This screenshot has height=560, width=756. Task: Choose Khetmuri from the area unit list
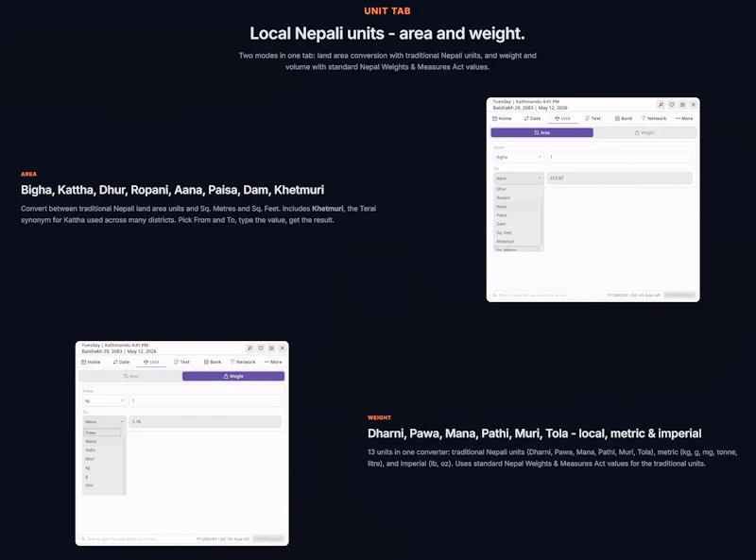[x=517, y=241]
